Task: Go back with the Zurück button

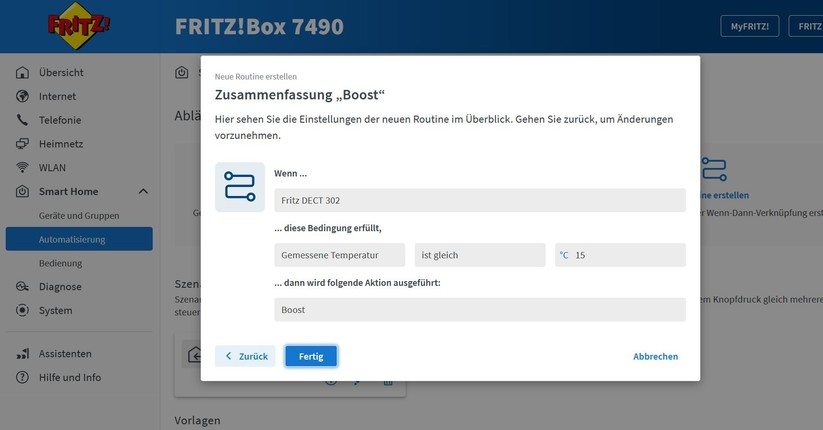Action: tap(245, 356)
